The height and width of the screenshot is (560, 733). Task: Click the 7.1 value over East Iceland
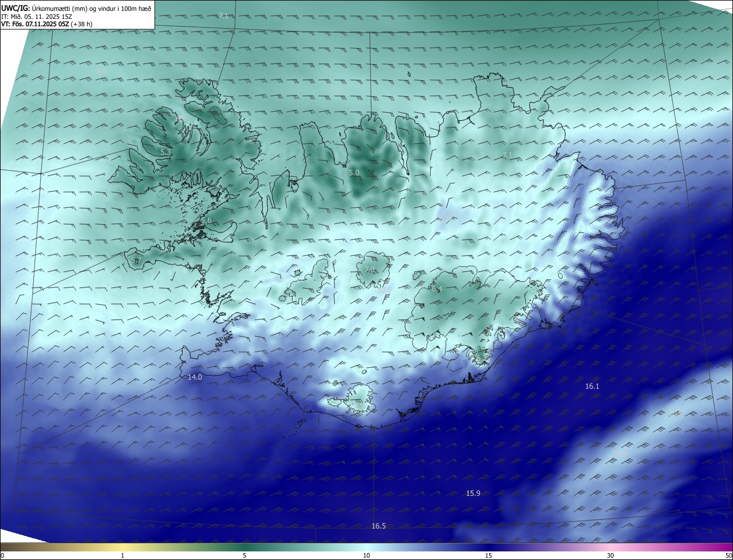click(507, 155)
